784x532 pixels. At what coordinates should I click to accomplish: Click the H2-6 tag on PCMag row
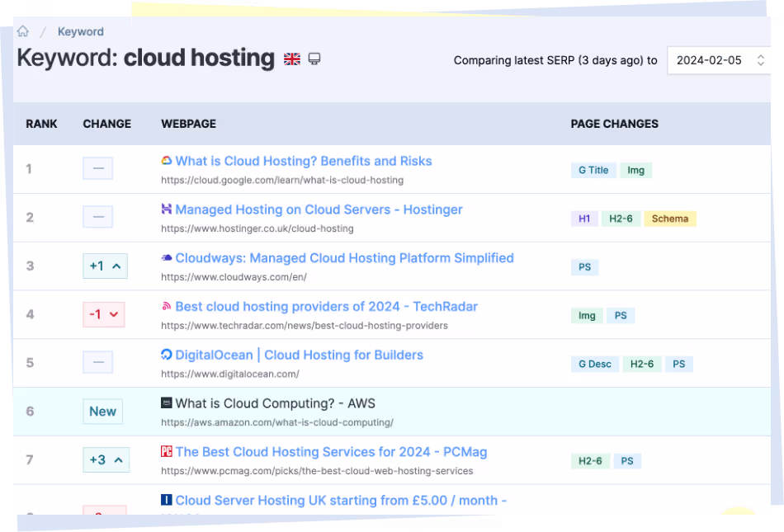coord(590,461)
